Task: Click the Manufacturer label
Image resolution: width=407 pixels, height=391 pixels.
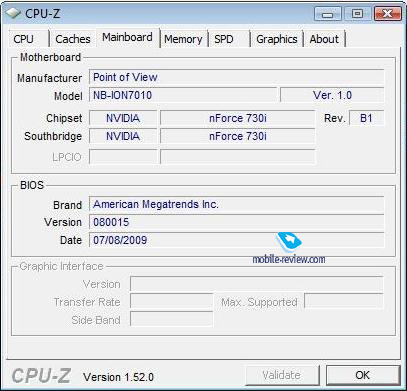Action: pos(49,78)
